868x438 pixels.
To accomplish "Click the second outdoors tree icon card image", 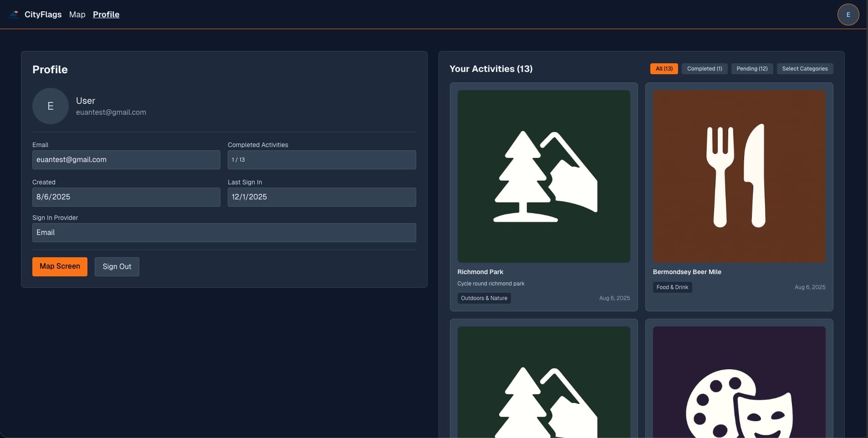I will [x=543, y=392].
